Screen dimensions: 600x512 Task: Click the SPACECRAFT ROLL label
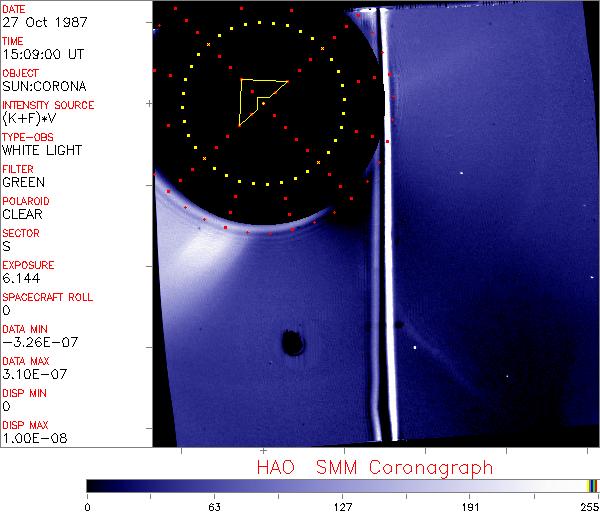47,297
